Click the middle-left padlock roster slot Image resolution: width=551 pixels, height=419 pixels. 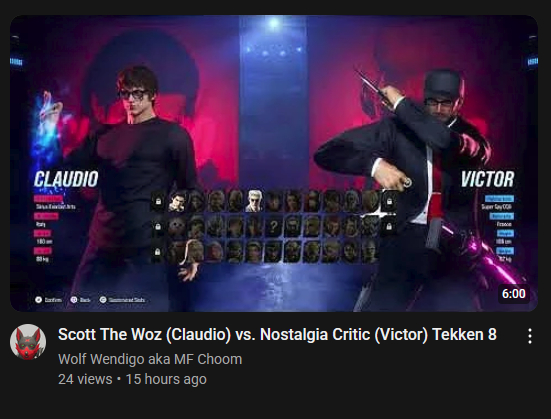[x=158, y=227]
